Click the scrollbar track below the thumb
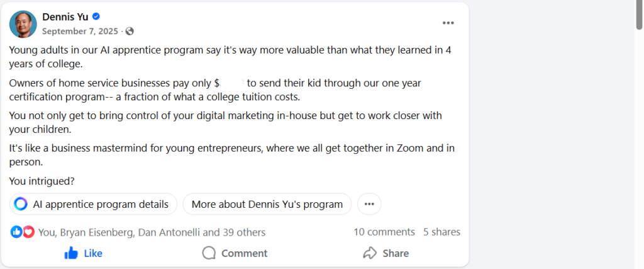The height and width of the screenshot is (269, 644). [x=639, y=157]
